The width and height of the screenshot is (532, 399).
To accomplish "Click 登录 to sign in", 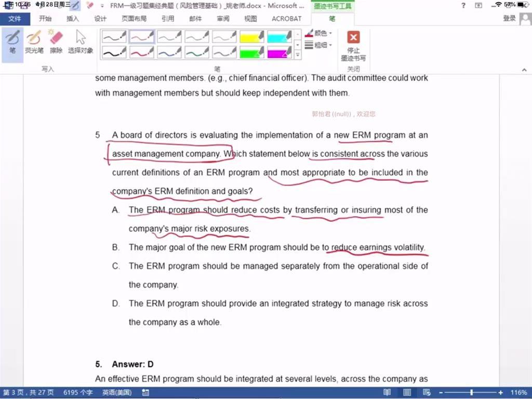I will pos(509,18).
